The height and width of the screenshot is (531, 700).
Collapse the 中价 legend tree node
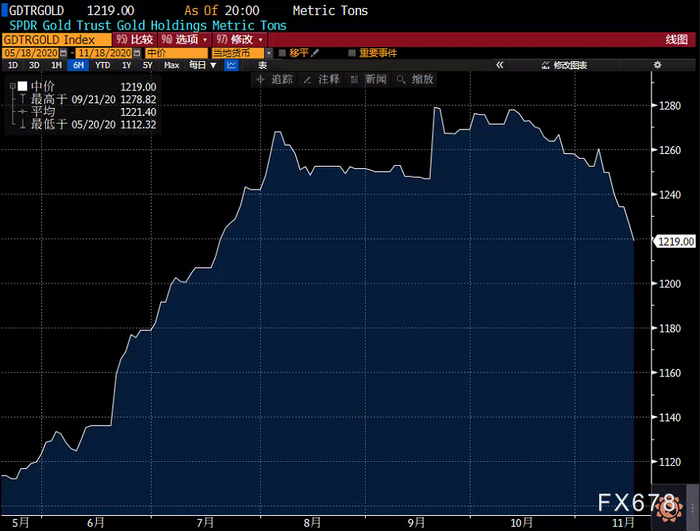[12, 86]
